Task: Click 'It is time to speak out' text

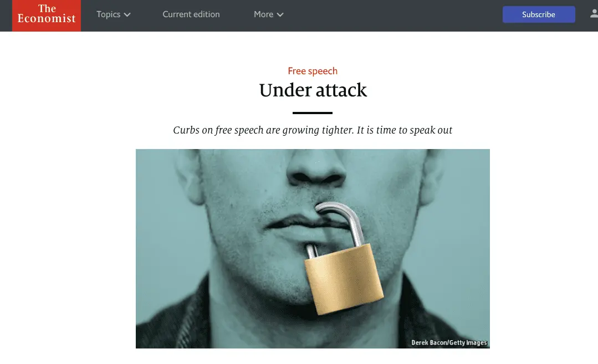Action: pyautogui.click(x=404, y=130)
